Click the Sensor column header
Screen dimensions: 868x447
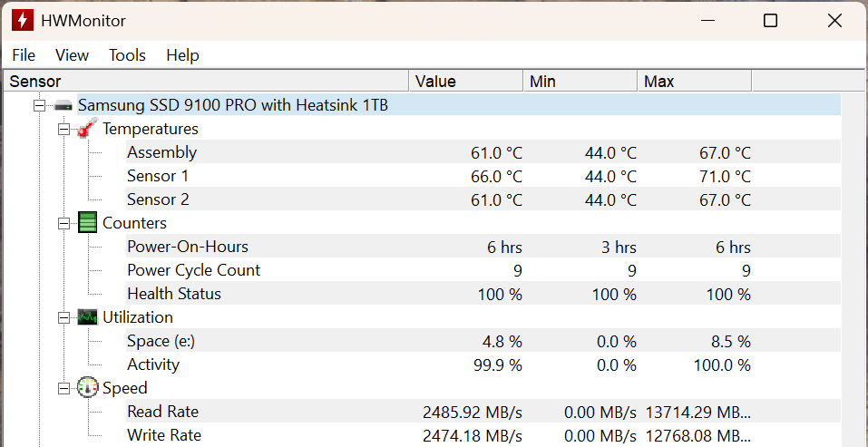point(206,82)
